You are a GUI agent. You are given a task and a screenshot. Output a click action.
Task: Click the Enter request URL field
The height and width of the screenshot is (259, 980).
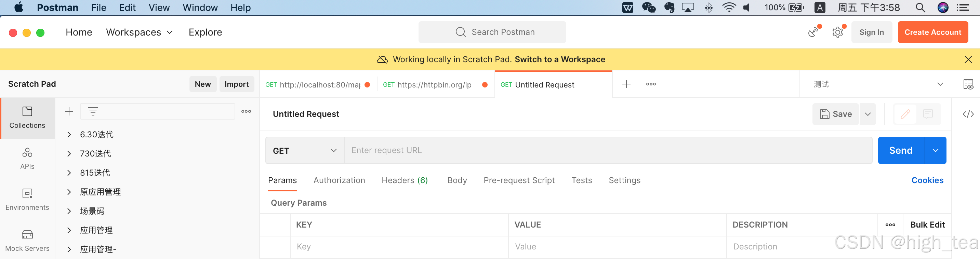pos(608,151)
